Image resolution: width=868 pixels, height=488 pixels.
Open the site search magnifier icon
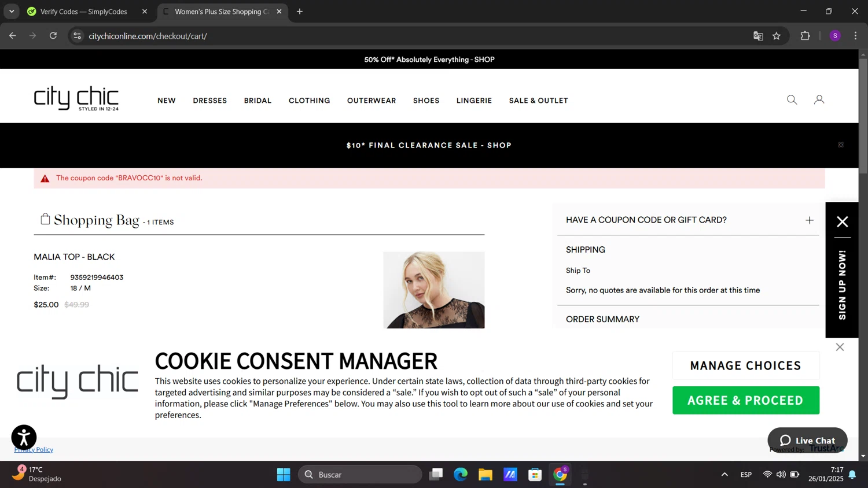tap(792, 100)
